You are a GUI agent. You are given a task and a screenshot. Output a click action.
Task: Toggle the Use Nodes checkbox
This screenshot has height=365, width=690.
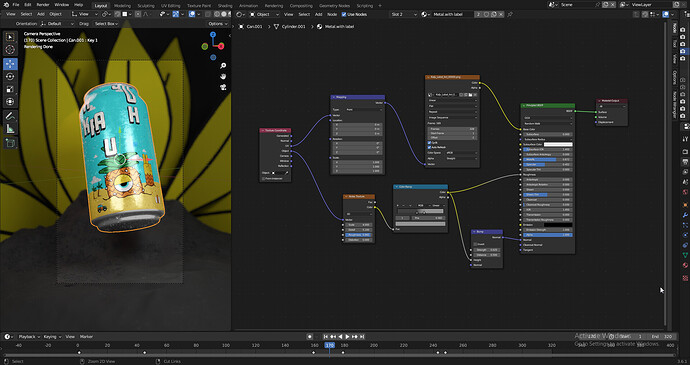coord(344,14)
